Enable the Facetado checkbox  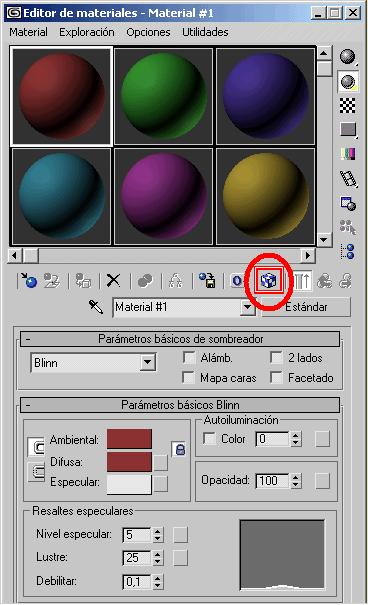[x=277, y=377]
